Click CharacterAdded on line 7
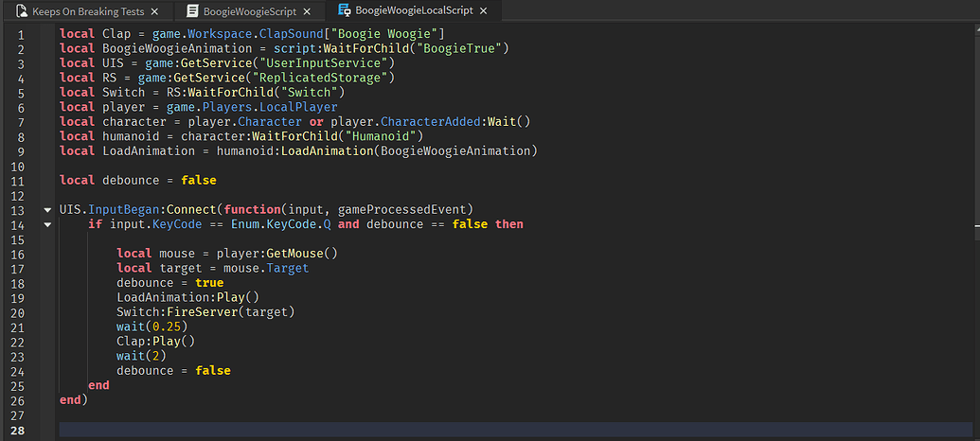The height and width of the screenshot is (441, 980). point(431,122)
